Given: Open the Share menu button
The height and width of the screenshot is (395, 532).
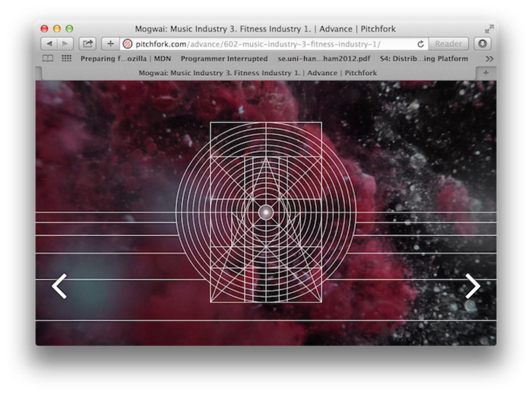Looking at the screenshot, I should 88,44.
